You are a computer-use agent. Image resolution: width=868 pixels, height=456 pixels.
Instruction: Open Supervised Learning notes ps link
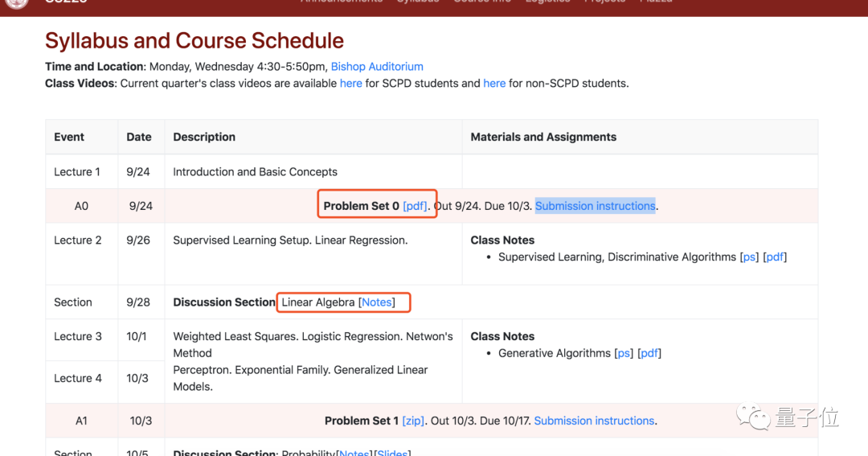(x=749, y=257)
